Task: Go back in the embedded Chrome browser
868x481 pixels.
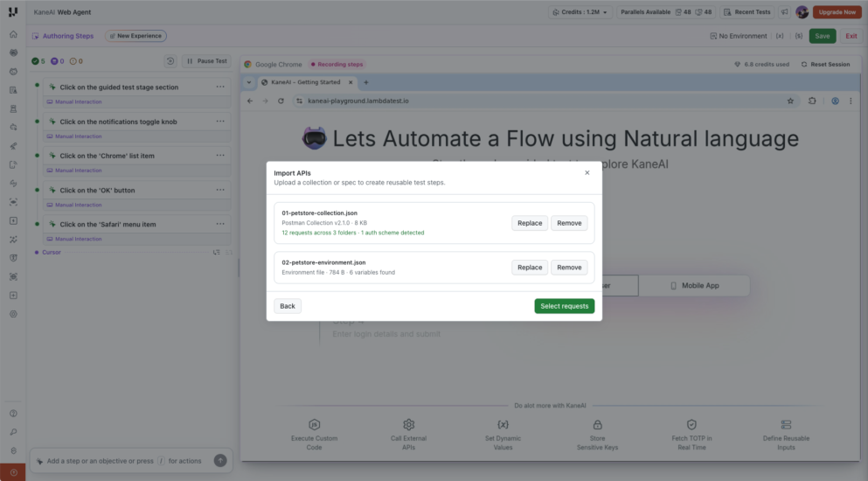Action: 250,101
